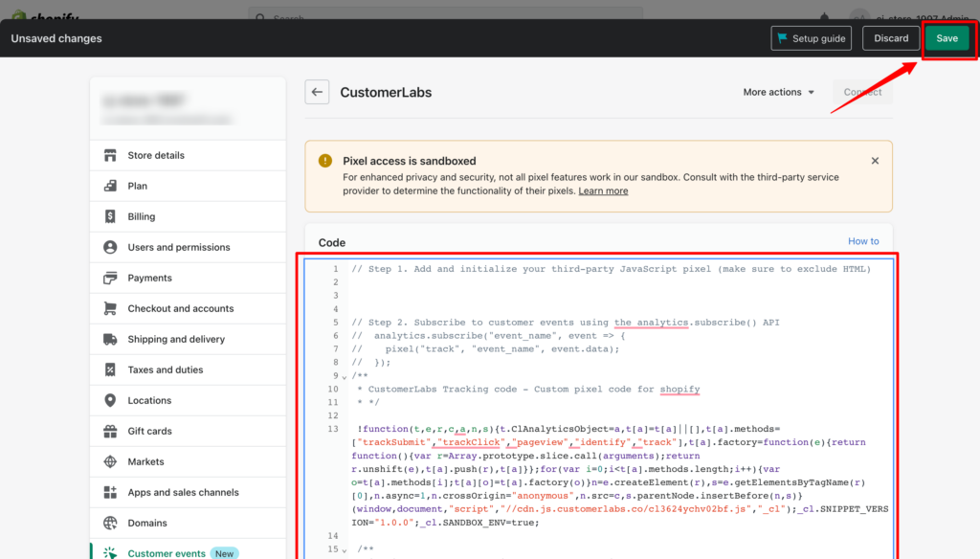Click the Store details store icon
The width and height of the screenshot is (980, 559).
(x=110, y=155)
